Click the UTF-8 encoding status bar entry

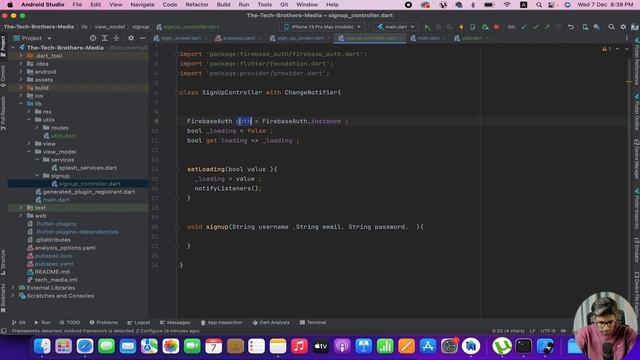548,331
